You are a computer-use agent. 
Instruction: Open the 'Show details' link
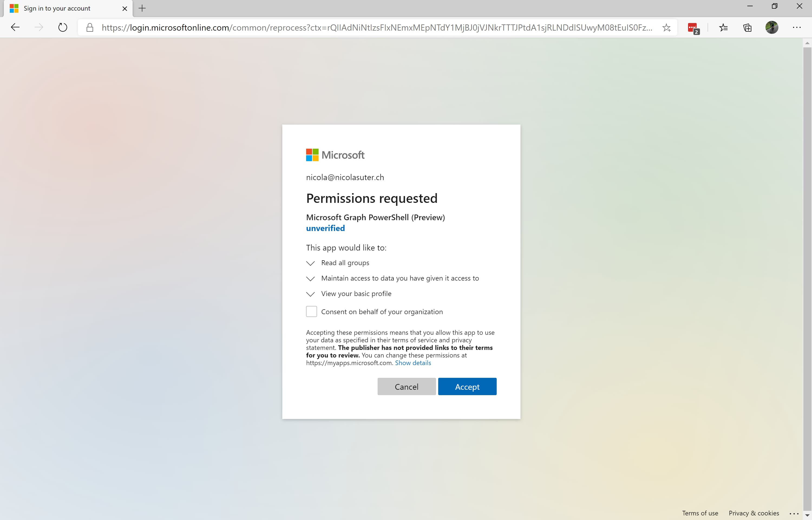coord(413,363)
